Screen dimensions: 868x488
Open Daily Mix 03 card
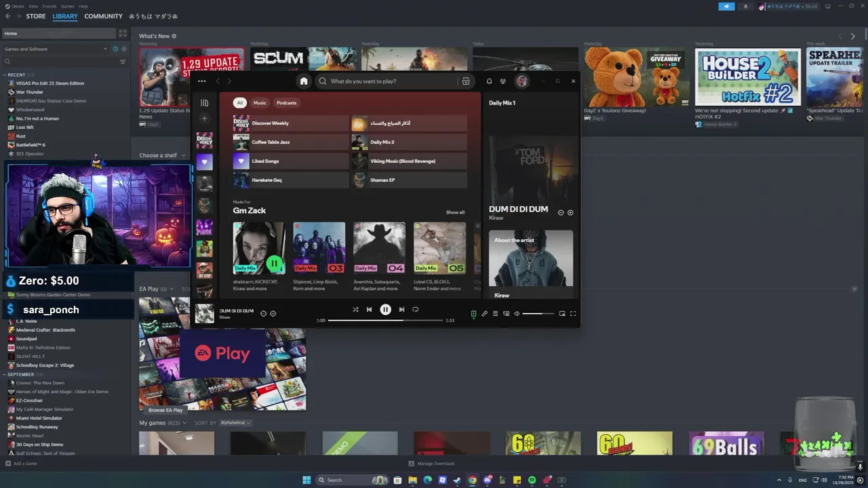click(x=319, y=257)
